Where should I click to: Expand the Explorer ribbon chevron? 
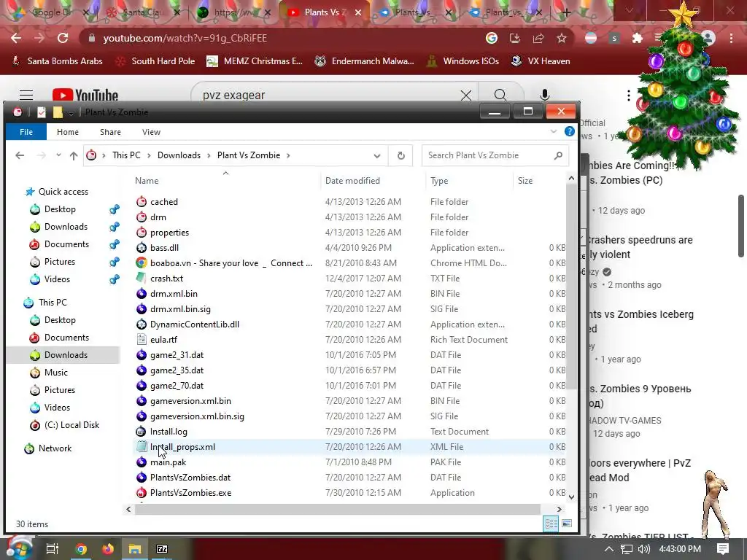coord(553,131)
